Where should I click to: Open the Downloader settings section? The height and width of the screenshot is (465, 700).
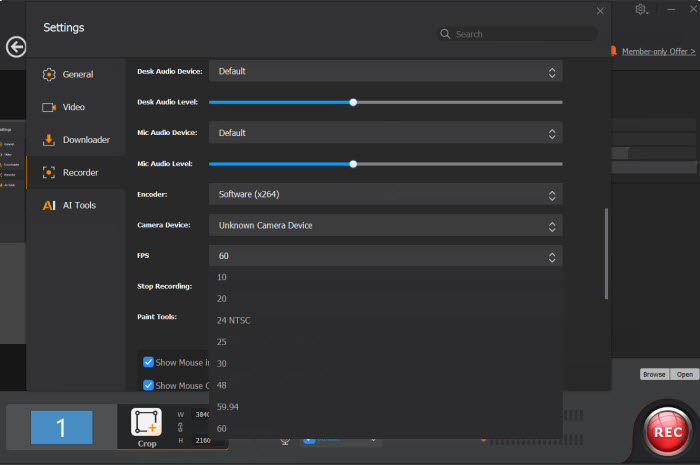76,140
